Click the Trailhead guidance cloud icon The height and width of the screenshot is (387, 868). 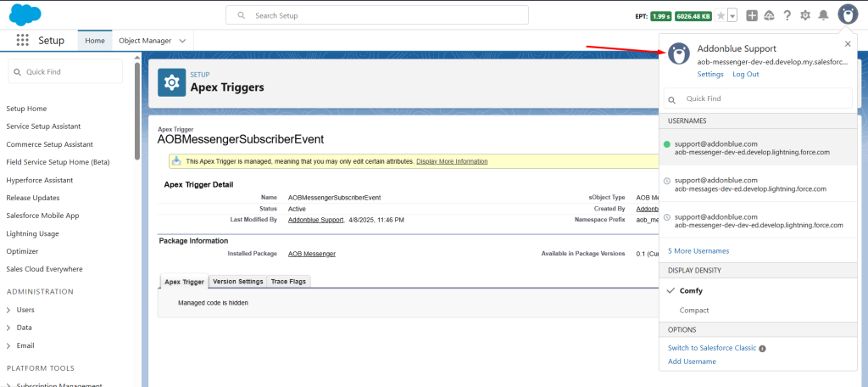769,15
